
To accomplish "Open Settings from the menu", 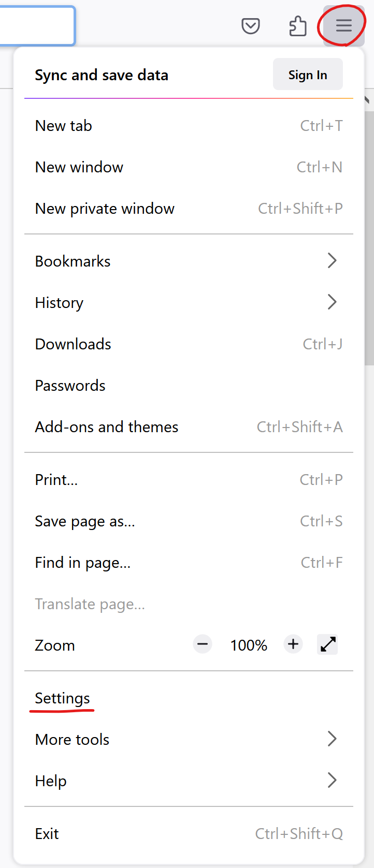I will click(63, 698).
